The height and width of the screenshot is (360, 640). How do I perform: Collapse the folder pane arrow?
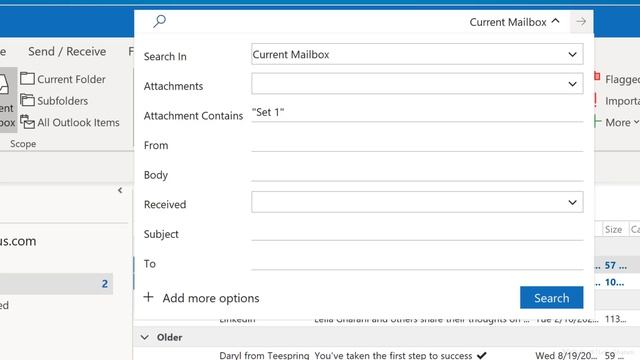click(120, 190)
